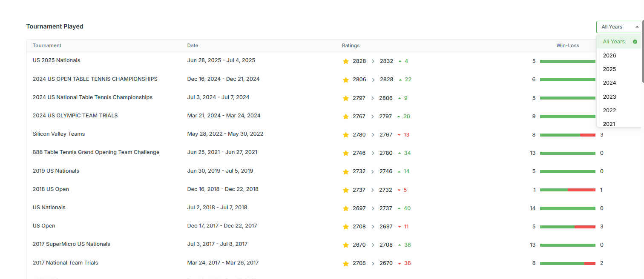This screenshot has width=644, height=279.
Task: Click the green checkmark next to All Years
Action: coord(635,42)
